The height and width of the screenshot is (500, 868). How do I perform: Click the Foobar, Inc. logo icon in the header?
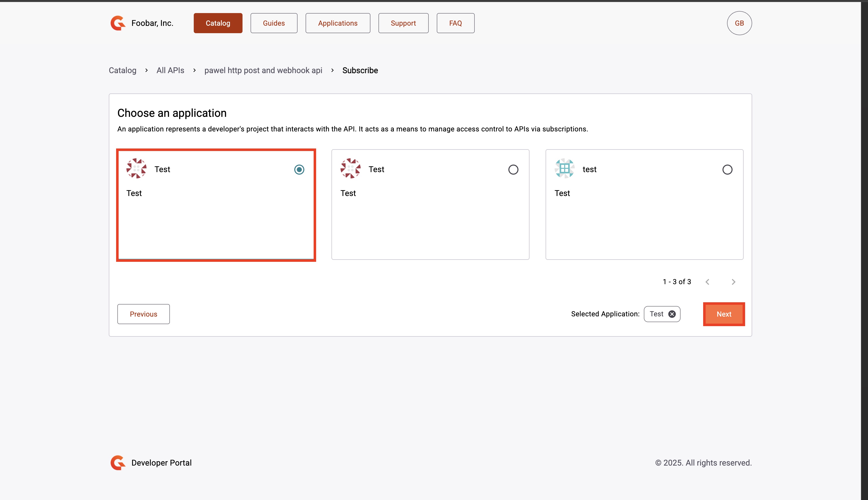point(118,23)
